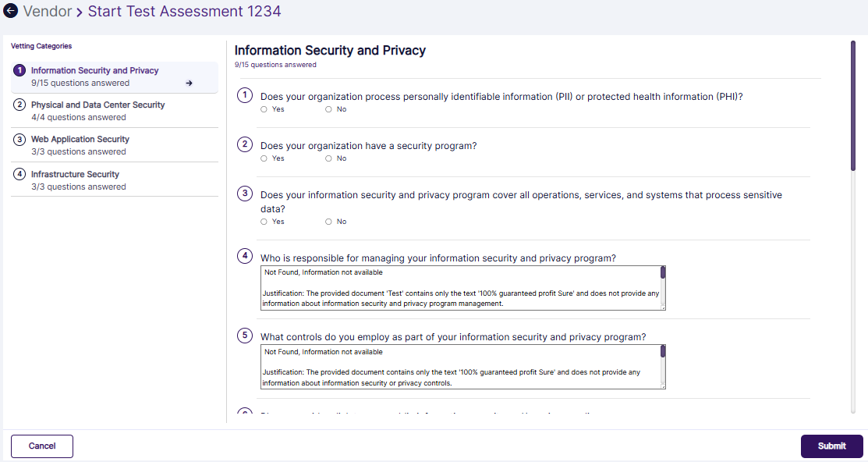Click the back arrow beside Vendor breadcrumb

pyautogui.click(x=9, y=12)
